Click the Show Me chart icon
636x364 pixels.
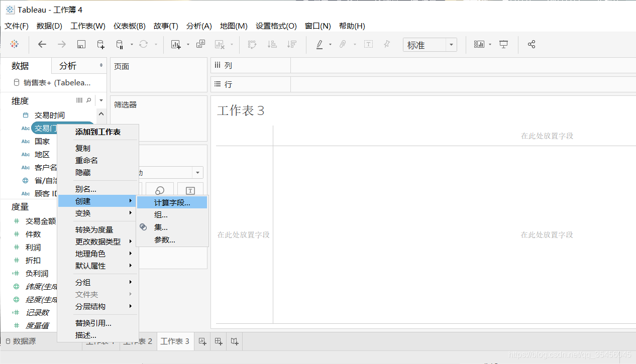point(479,44)
